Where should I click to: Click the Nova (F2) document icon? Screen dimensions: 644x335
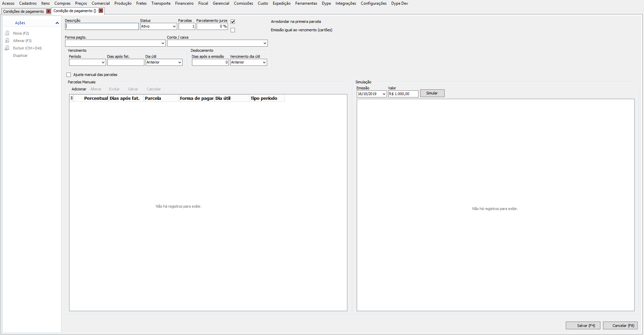7,33
